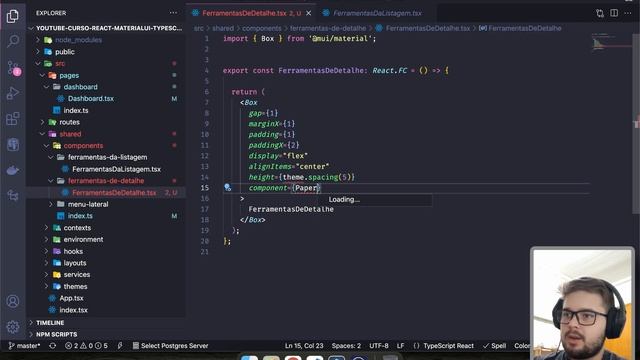Open the Extensions view
Screen dimensions: 640x360
click(13, 119)
